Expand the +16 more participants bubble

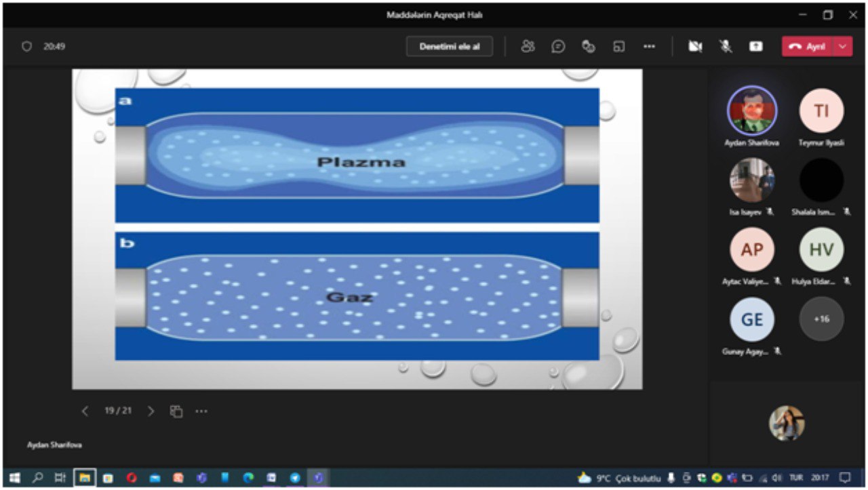(x=821, y=319)
